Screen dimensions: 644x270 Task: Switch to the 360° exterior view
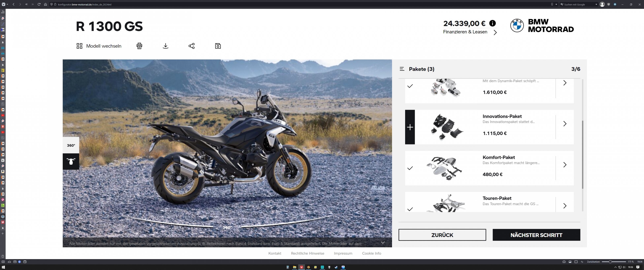71,145
